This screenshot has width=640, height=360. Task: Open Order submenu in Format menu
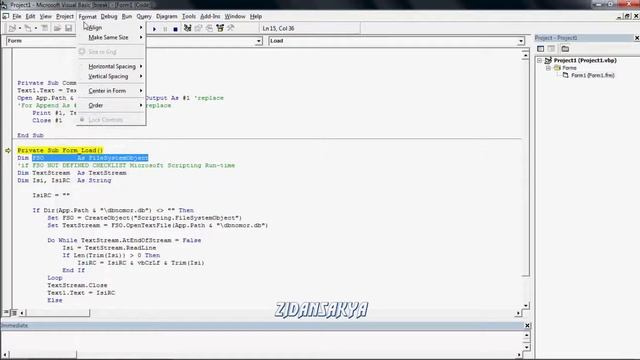pos(111,105)
